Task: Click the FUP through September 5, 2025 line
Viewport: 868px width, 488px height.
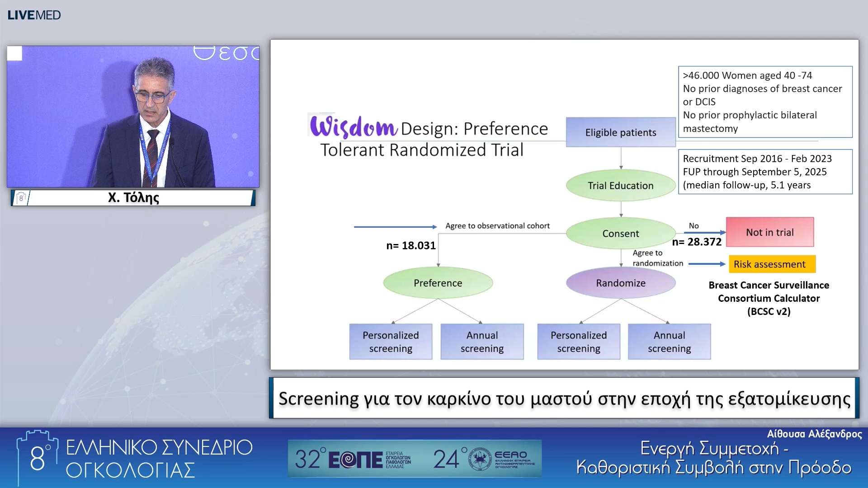Action: pos(755,172)
